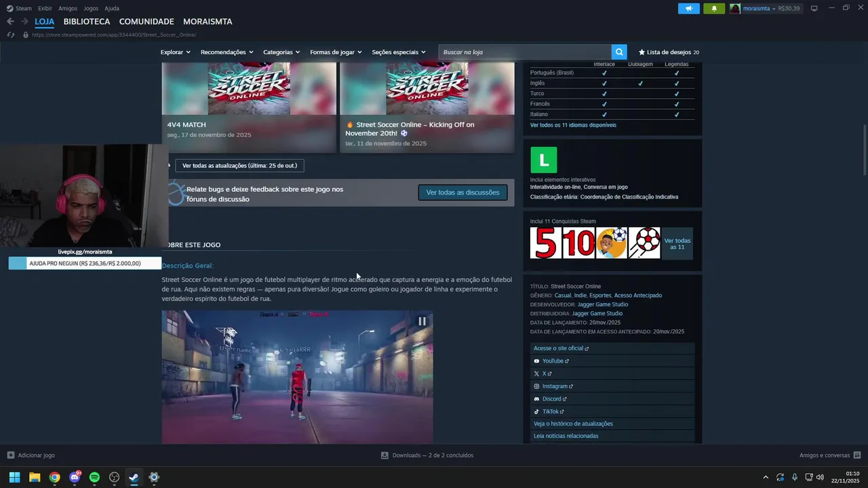This screenshot has height=488, width=868.
Task: Go back with the left arrow
Action: pyautogui.click(x=10, y=22)
